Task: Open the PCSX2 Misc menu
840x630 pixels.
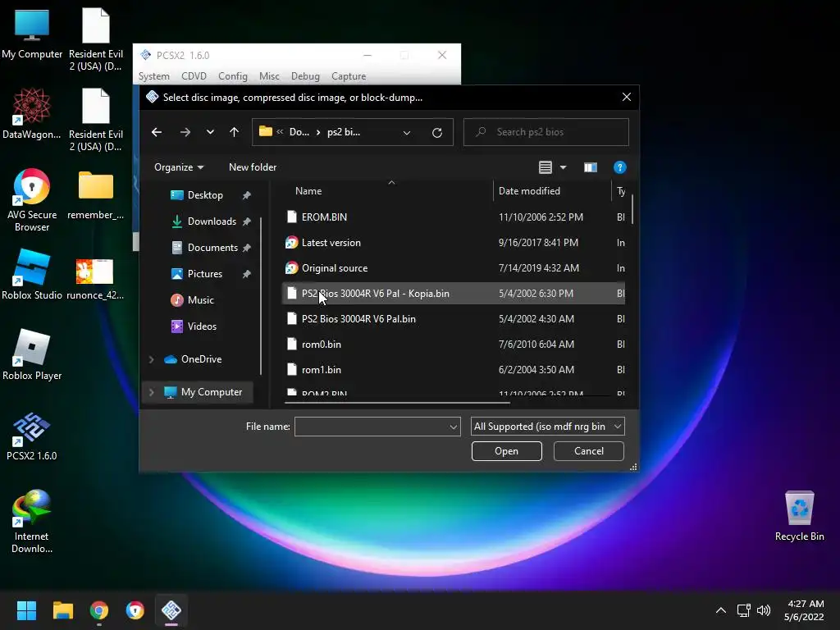Action: pos(269,76)
